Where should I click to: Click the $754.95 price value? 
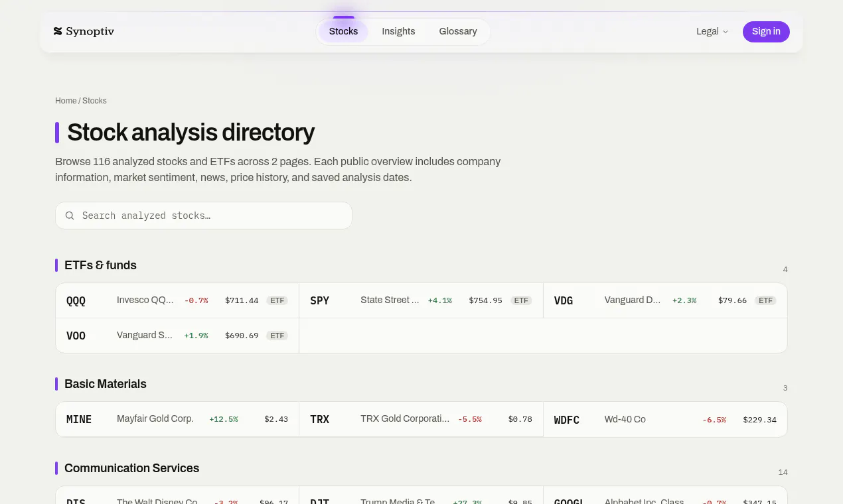coord(485,300)
